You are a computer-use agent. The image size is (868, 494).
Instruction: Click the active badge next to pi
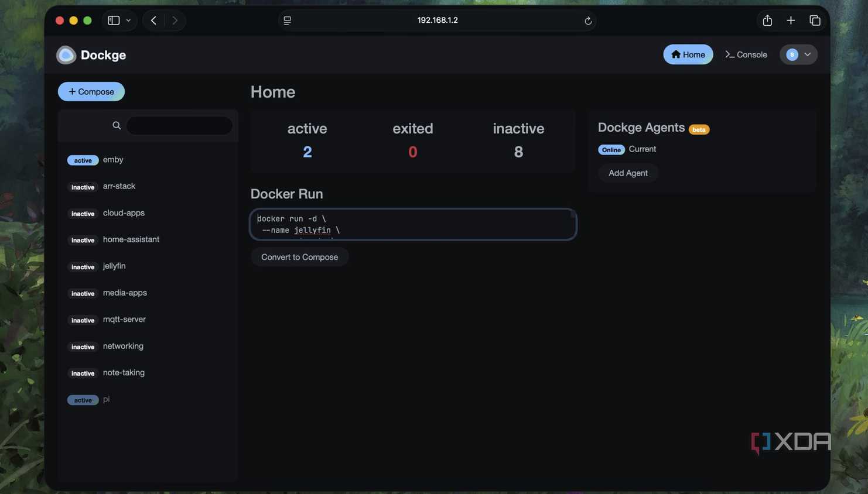pyautogui.click(x=83, y=400)
